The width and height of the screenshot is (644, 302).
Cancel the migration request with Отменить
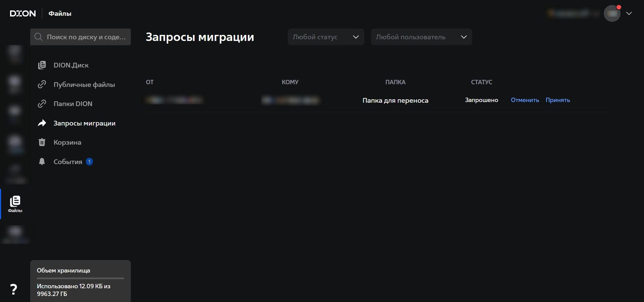pyautogui.click(x=525, y=100)
